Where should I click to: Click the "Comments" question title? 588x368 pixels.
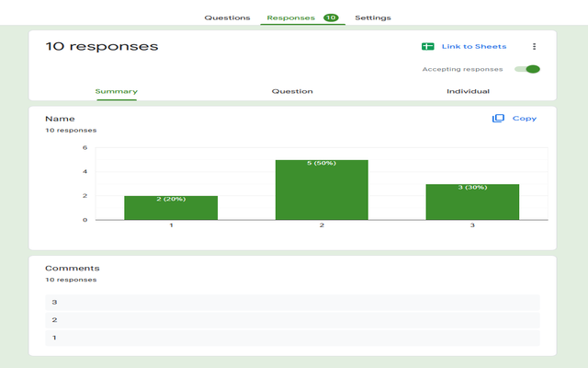pyautogui.click(x=73, y=268)
